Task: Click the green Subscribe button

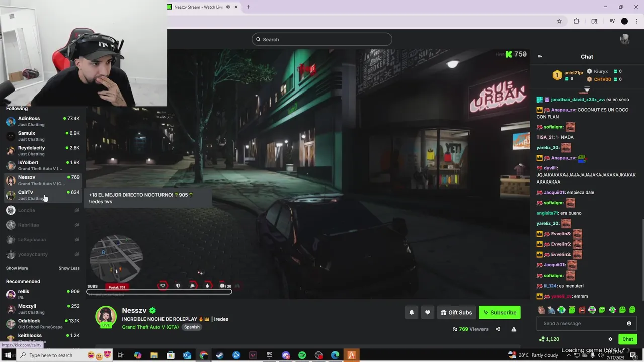Action: click(x=500, y=312)
